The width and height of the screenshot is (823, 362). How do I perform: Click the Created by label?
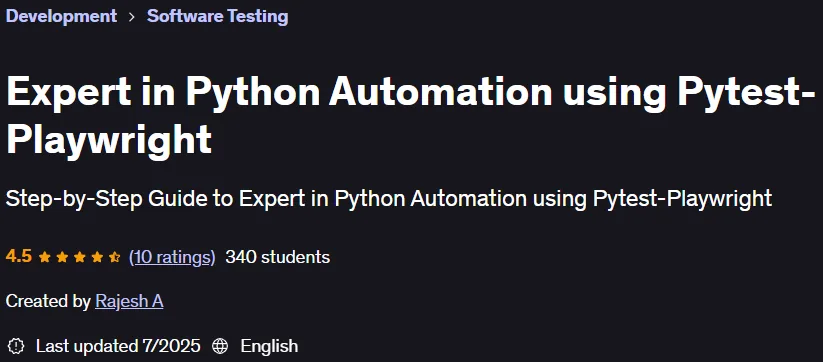(x=48, y=302)
